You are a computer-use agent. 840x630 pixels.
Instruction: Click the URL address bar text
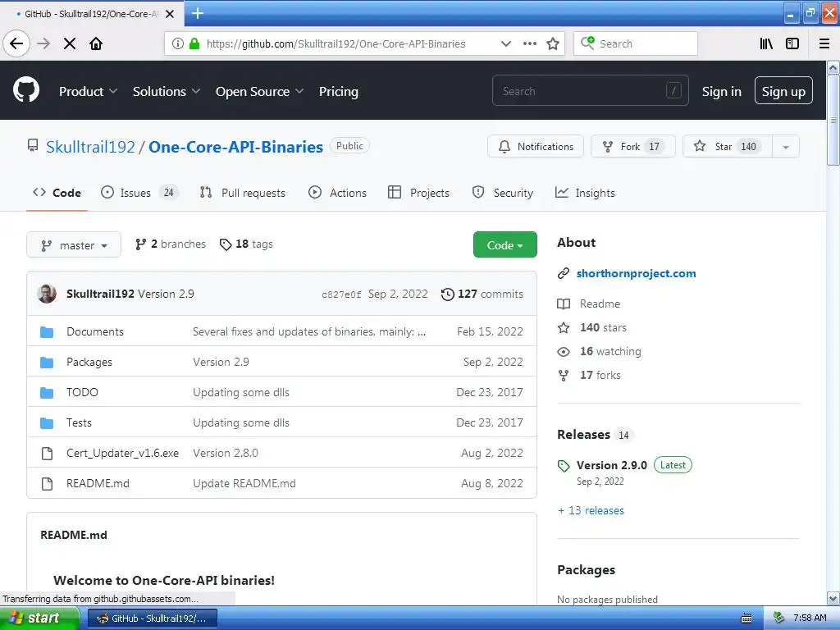point(336,44)
